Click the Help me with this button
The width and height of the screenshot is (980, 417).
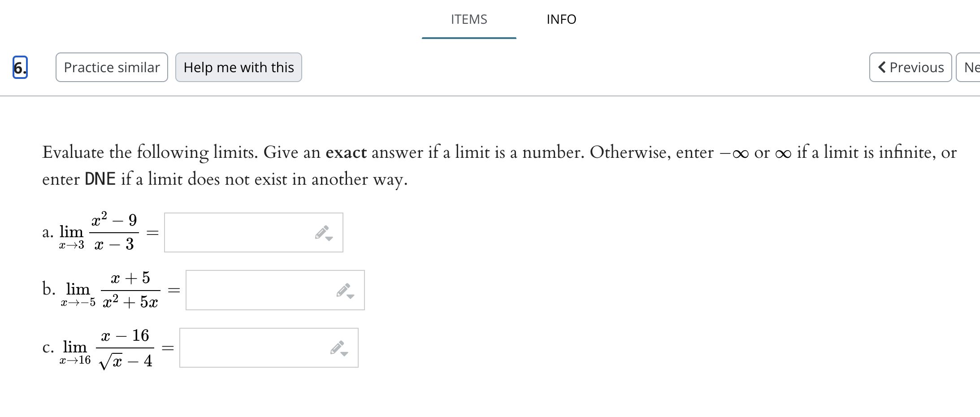(x=238, y=67)
